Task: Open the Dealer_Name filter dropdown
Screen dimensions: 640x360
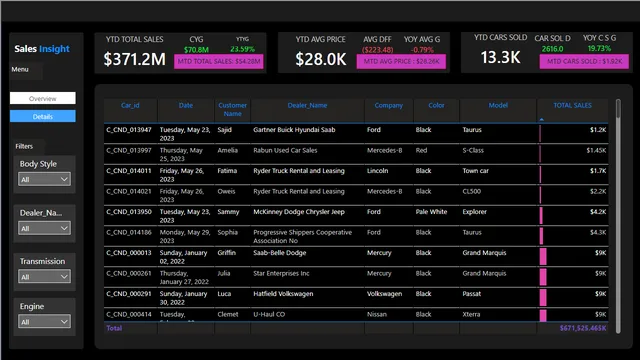Action: click(x=44, y=228)
